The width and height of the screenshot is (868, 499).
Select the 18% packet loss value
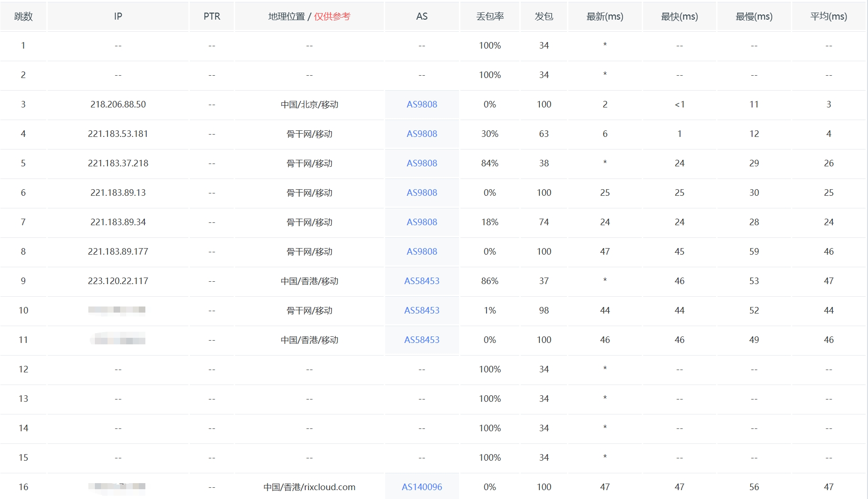490,222
